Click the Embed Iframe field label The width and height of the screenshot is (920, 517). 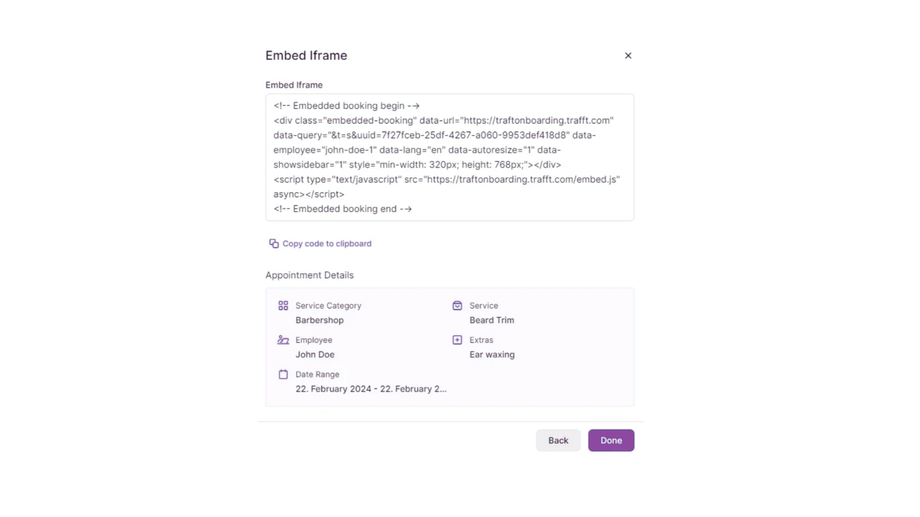point(294,85)
